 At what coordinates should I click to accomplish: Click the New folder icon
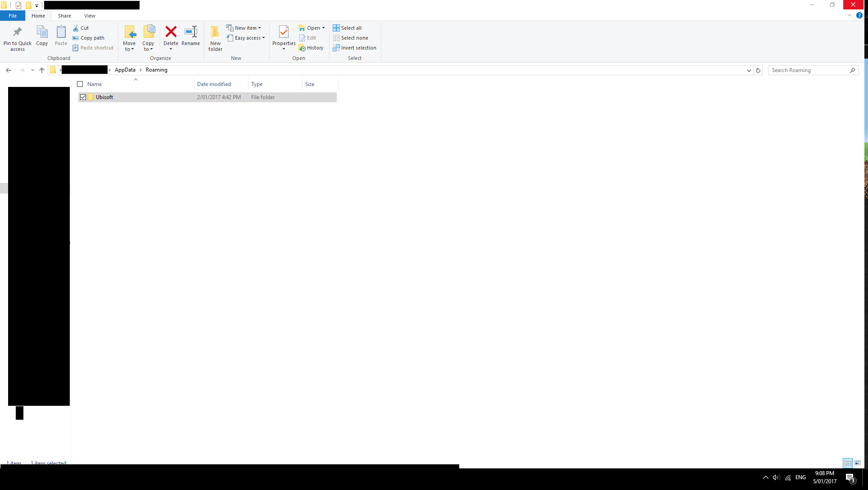(215, 32)
